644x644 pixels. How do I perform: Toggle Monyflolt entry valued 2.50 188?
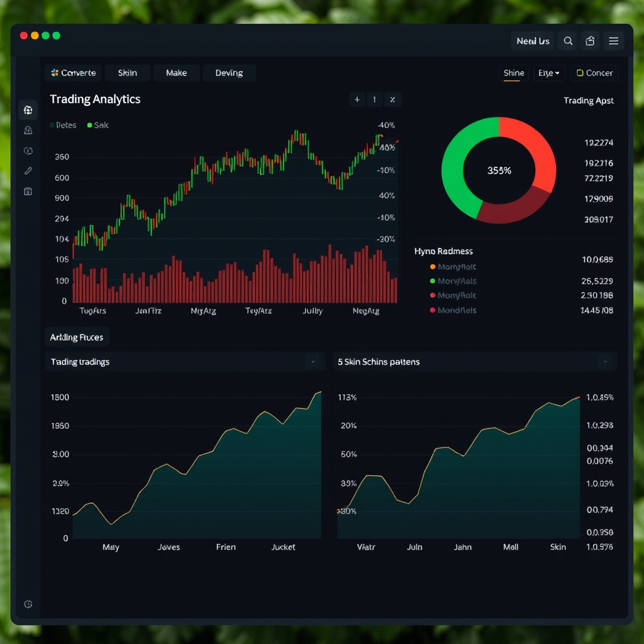click(x=453, y=296)
